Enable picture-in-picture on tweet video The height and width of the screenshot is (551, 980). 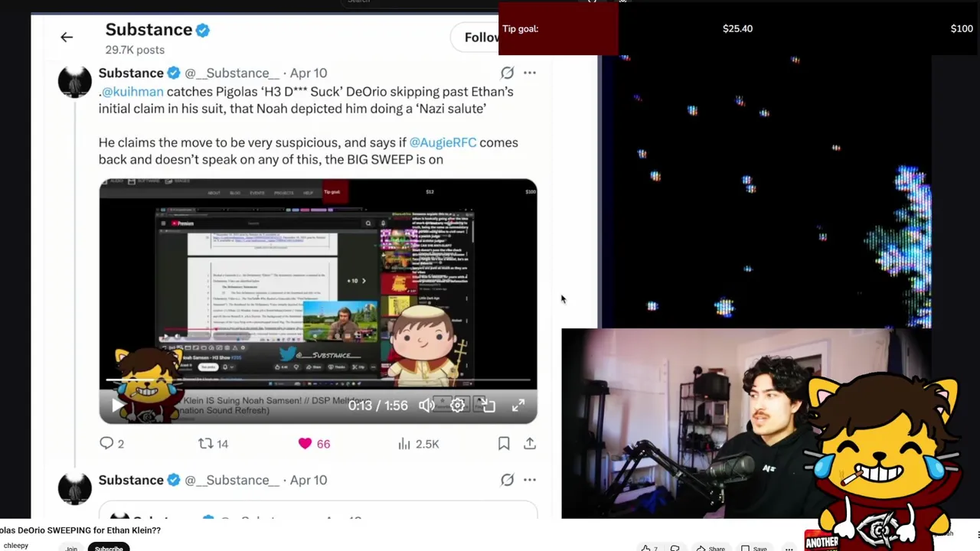click(488, 406)
